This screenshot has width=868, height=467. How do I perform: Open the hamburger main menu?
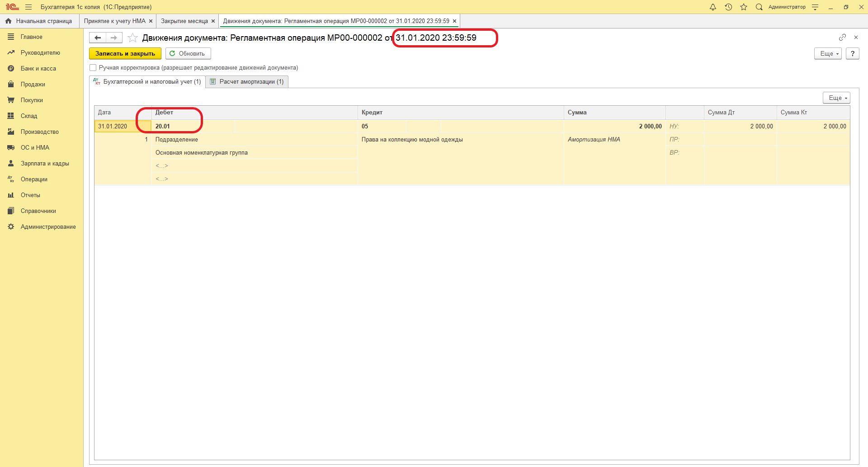pyautogui.click(x=28, y=7)
